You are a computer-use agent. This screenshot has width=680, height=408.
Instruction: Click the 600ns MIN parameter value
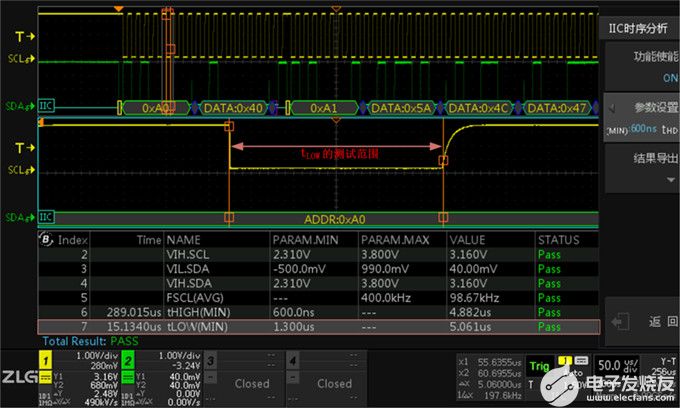click(x=642, y=127)
